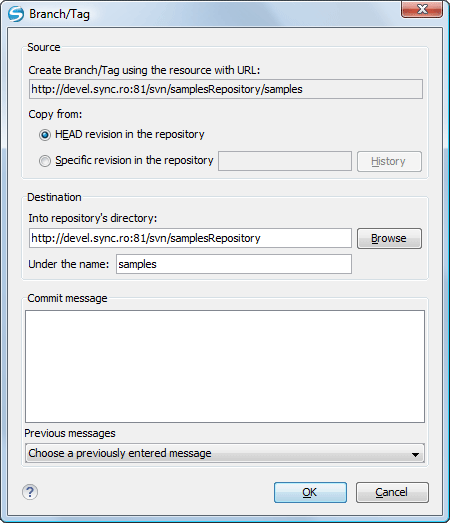Screen dimensions: 450x523
Task: Click the 'HEAD revision in the repository' label text
Action: coord(130,134)
